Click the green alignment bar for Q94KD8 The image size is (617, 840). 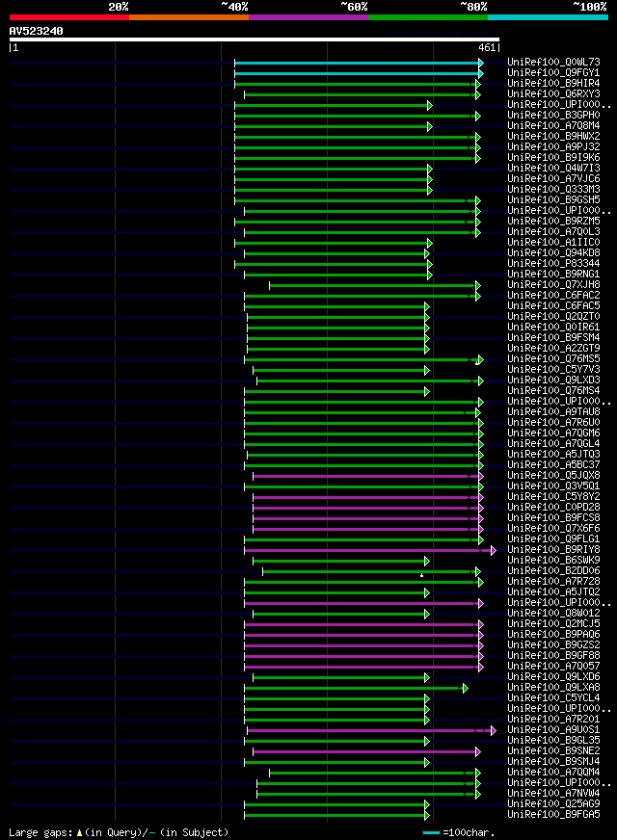pyautogui.click(x=335, y=254)
